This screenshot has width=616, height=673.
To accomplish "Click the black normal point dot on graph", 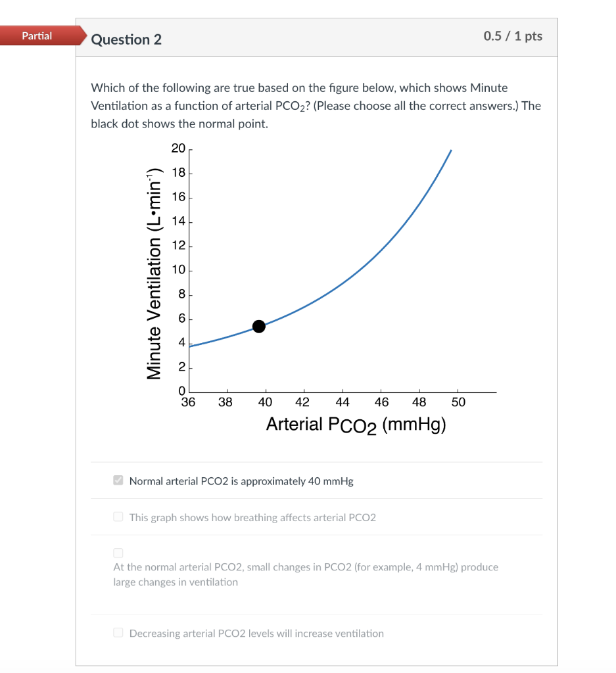I will [259, 326].
